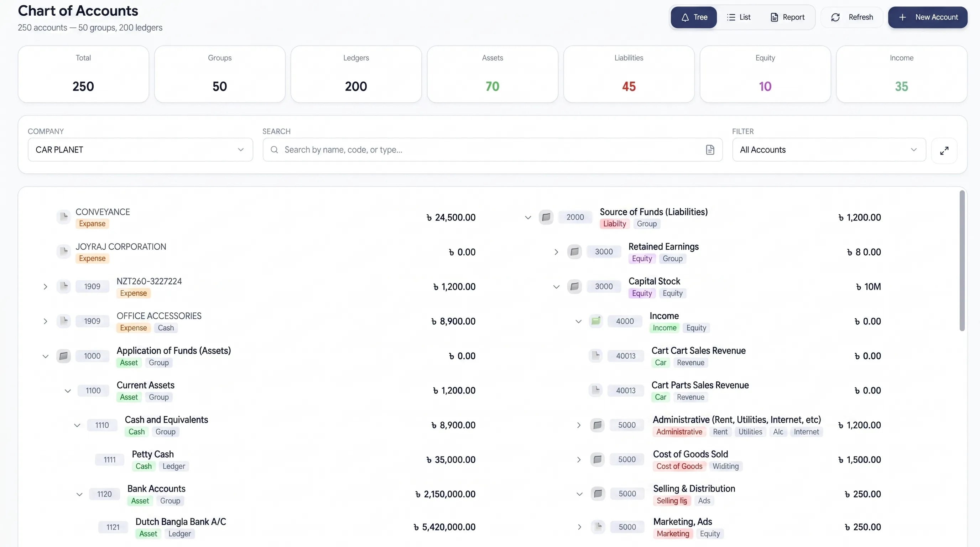Image resolution: width=980 pixels, height=547 pixels.
Task: Click the Capital Stock folder icon
Action: 574,286
